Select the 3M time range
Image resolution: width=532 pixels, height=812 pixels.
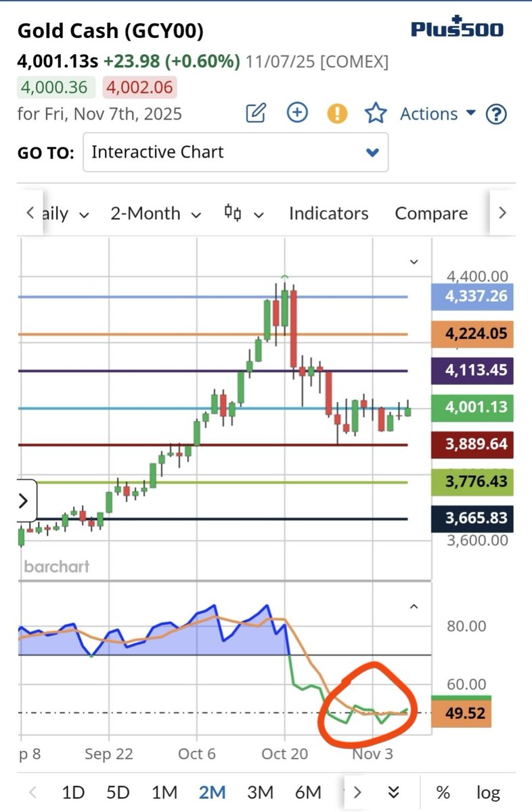[x=260, y=792]
